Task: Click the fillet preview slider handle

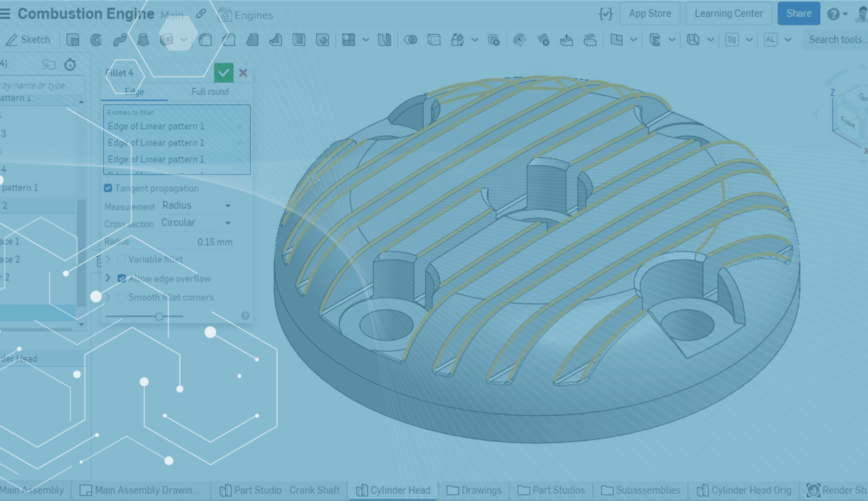Action: click(x=159, y=316)
